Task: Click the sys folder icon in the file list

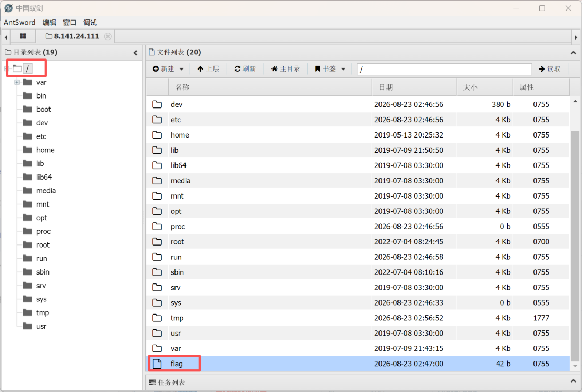Action: [x=157, y=302]
